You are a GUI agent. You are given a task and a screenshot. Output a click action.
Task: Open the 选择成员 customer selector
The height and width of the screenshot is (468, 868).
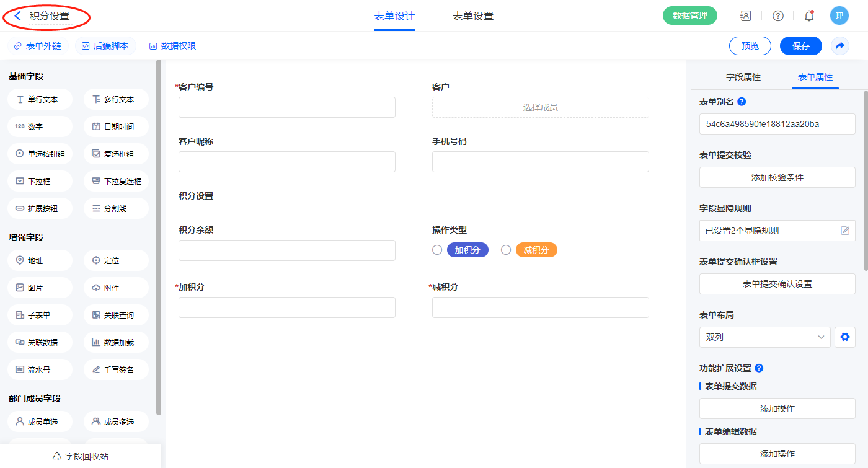[540, 107]
